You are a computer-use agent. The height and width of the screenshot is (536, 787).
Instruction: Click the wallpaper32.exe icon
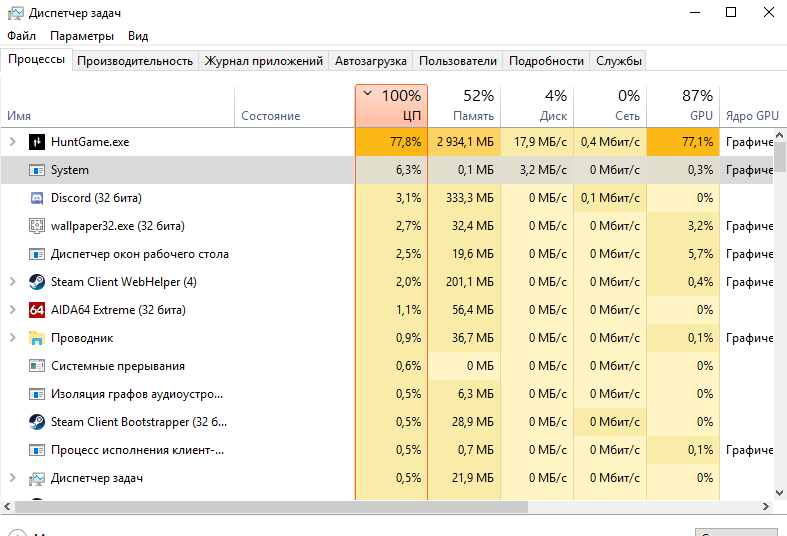pos(37,226)
